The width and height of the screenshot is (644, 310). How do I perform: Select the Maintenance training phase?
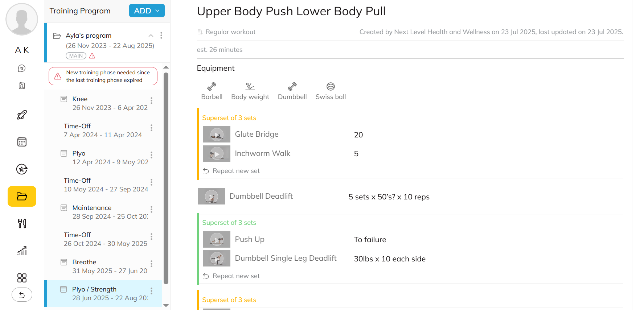pos(92,208)
